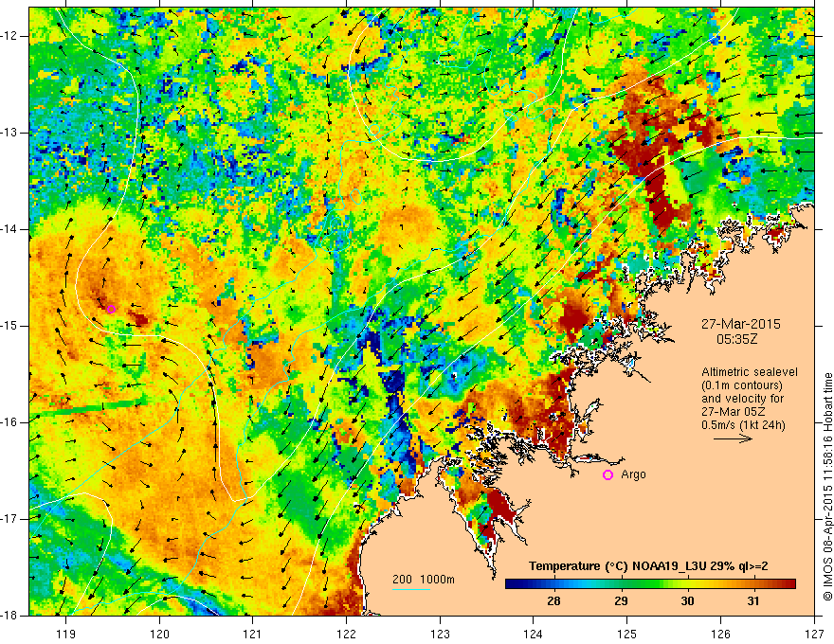Click the '0.5m/s (1kt 24h)' scale text

[743, 425]
